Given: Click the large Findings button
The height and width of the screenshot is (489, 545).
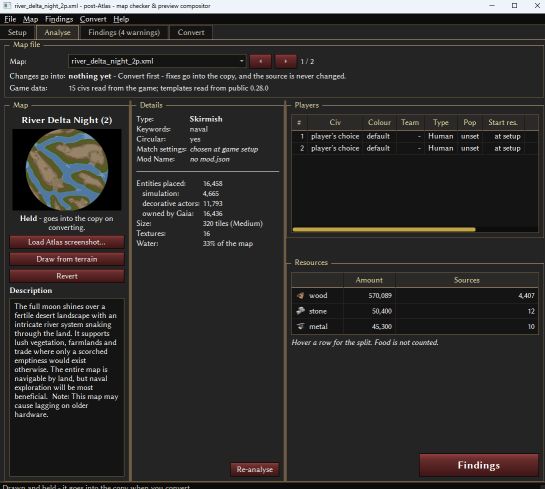Looking at the screenshot, I should coord(479,465).
